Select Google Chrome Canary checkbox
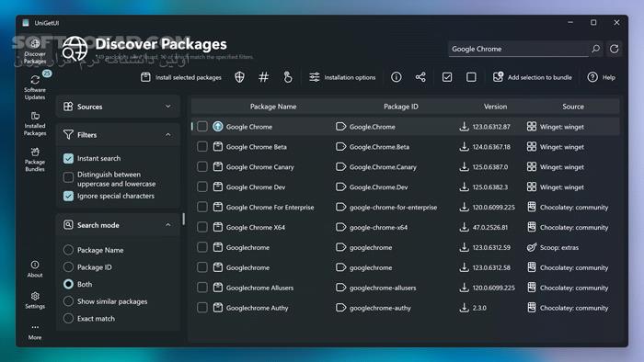 (x=202, y=166)
